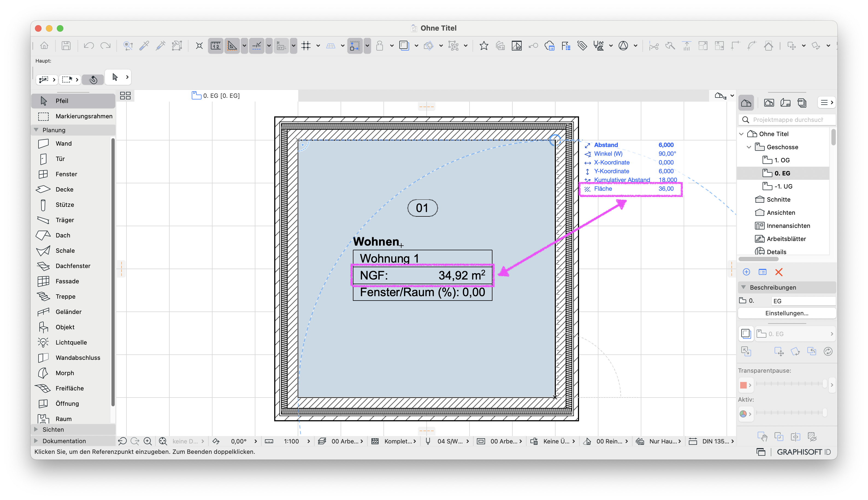Adjust the Transparentpause slider

(x=791, y=384)
